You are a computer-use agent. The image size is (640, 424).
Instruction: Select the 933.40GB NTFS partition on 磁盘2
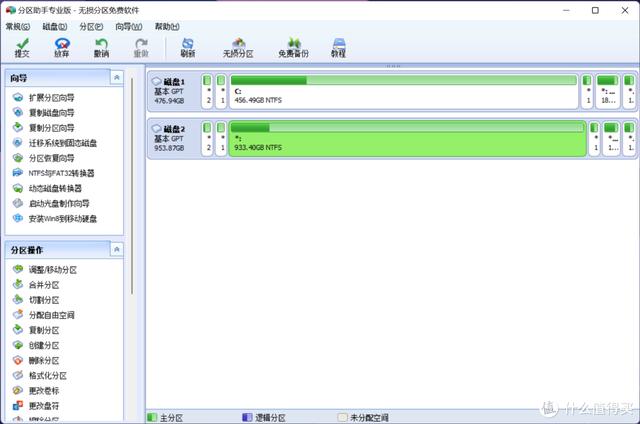[x=408, y=138]
